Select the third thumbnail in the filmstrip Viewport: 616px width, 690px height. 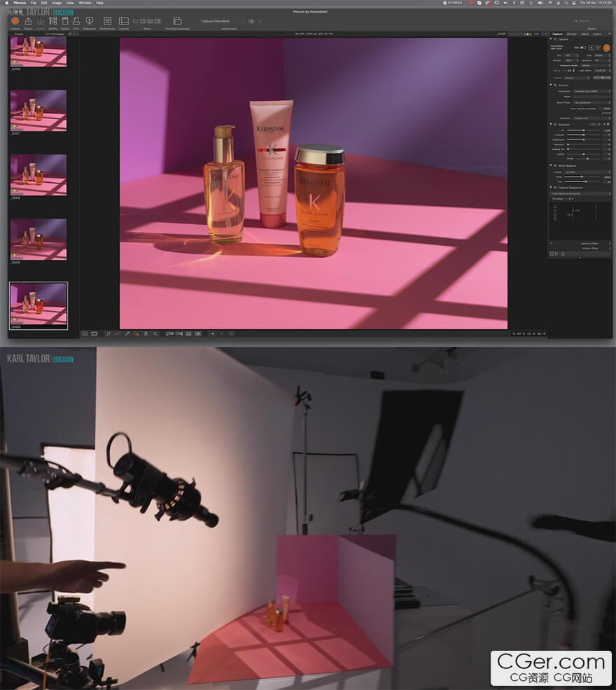[38, 174]
